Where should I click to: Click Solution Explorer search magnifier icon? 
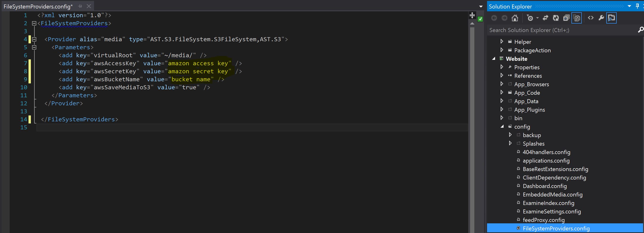point(641,30)
